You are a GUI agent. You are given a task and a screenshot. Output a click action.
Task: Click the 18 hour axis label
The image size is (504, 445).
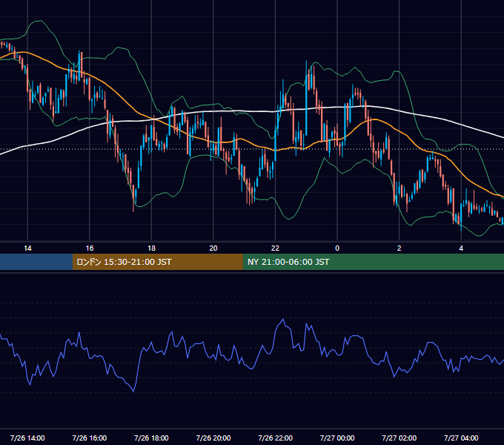[151, 248]
